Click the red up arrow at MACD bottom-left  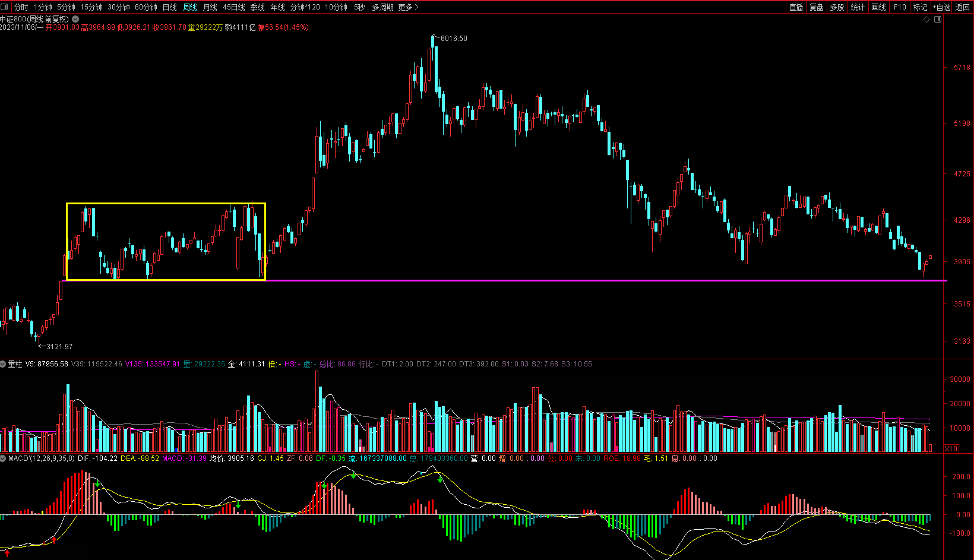pyautogui.click(x=7, y=553)
